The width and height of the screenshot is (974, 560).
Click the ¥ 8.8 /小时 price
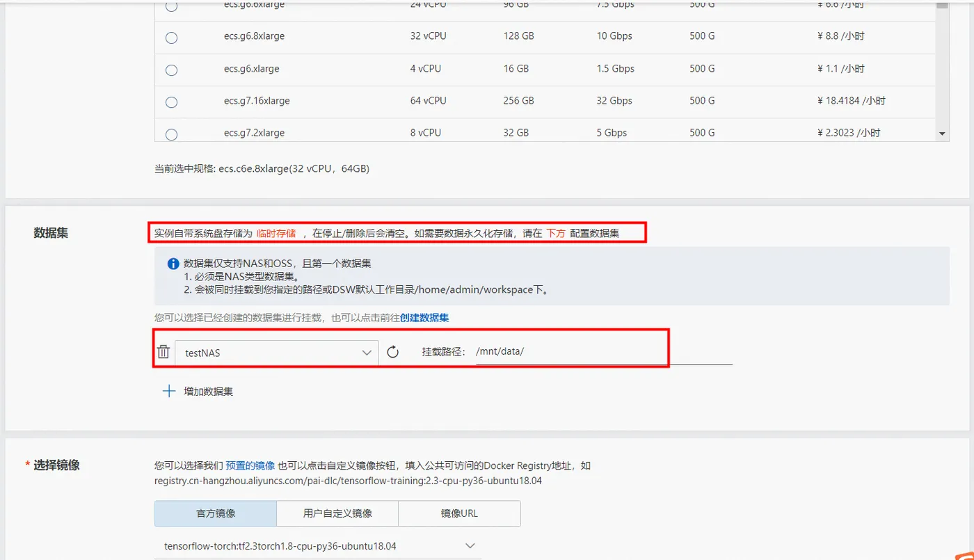click(841, 36)
